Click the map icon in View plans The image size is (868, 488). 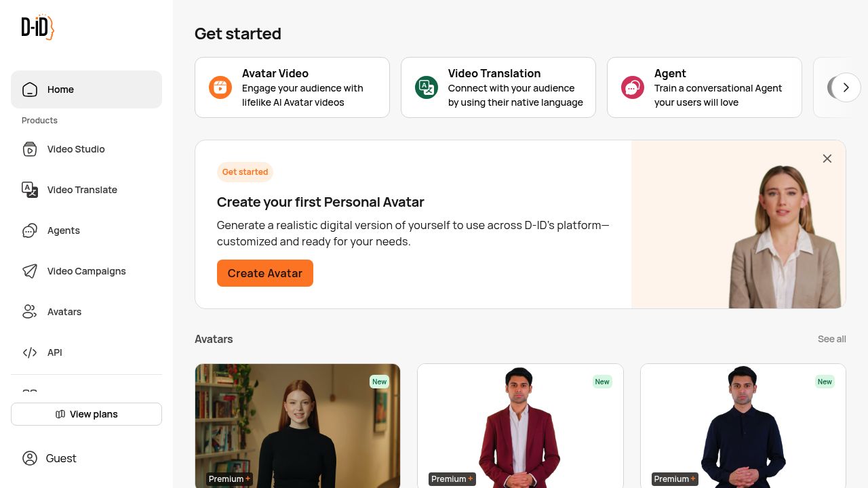(60, 414)
